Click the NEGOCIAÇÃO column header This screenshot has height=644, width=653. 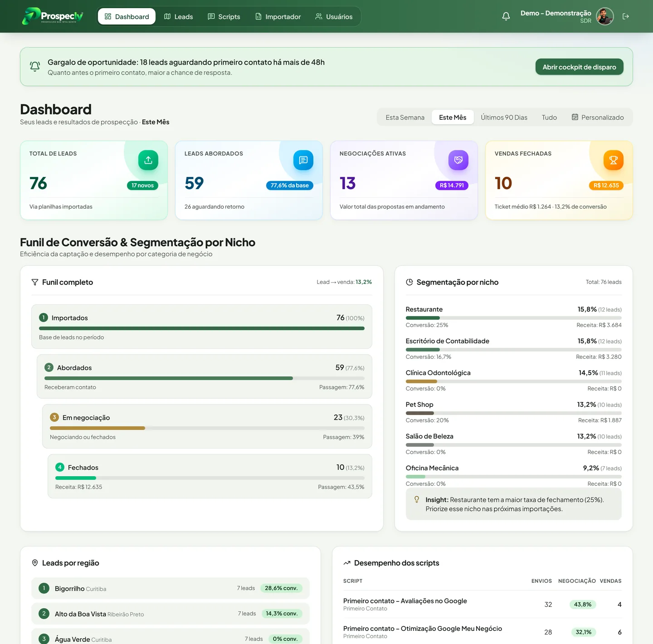[577, 581]
